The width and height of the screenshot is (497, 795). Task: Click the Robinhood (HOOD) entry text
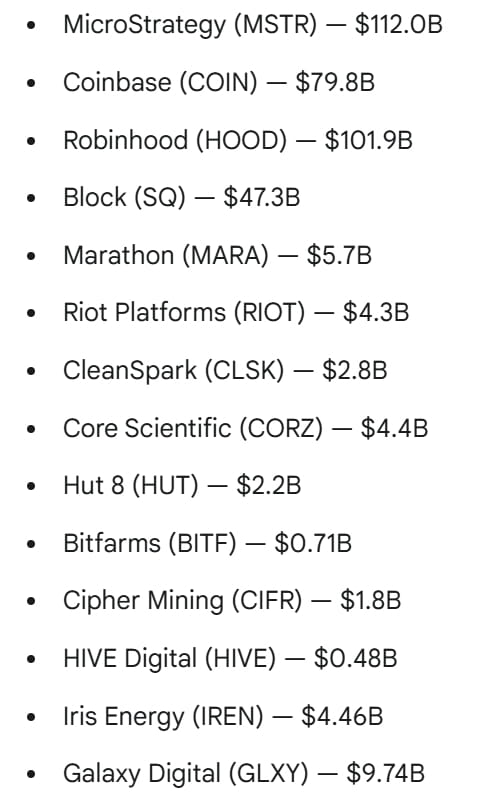(238, 140)
